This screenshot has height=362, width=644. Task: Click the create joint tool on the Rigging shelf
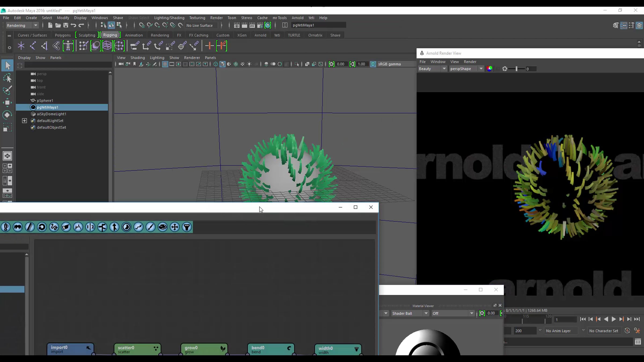click(33, 46)
